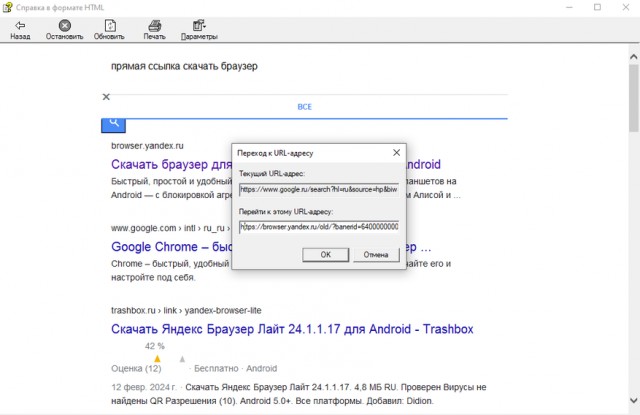The height and width of the screenshot is (415, 640).
Task: Click the scrollbar down arrow
Action: [633, 400]
